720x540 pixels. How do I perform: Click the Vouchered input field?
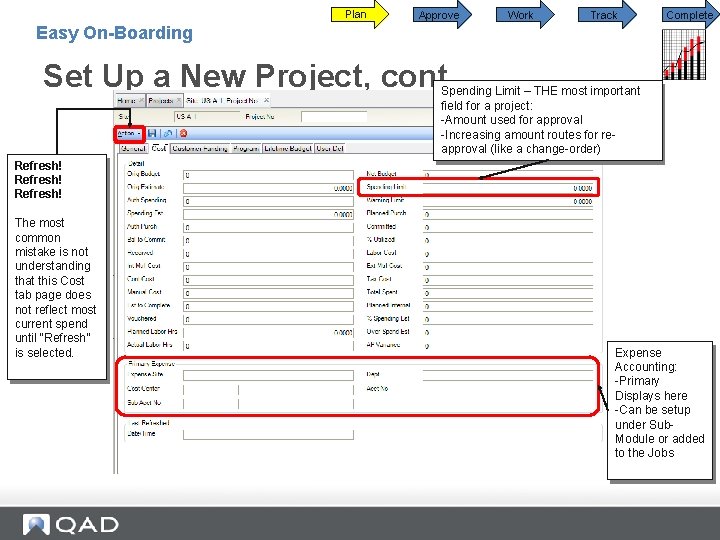tap(268, 319)
